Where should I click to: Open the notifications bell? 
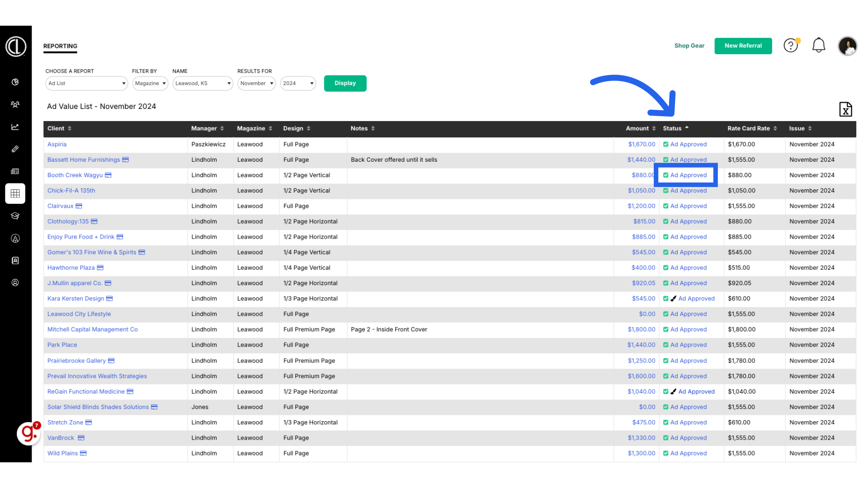tap(819, 45)
